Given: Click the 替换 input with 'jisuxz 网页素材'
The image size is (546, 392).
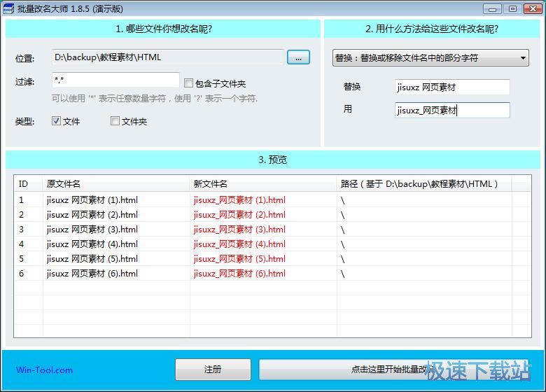Looking at the screenshot, I should click(x=452, y=87).
